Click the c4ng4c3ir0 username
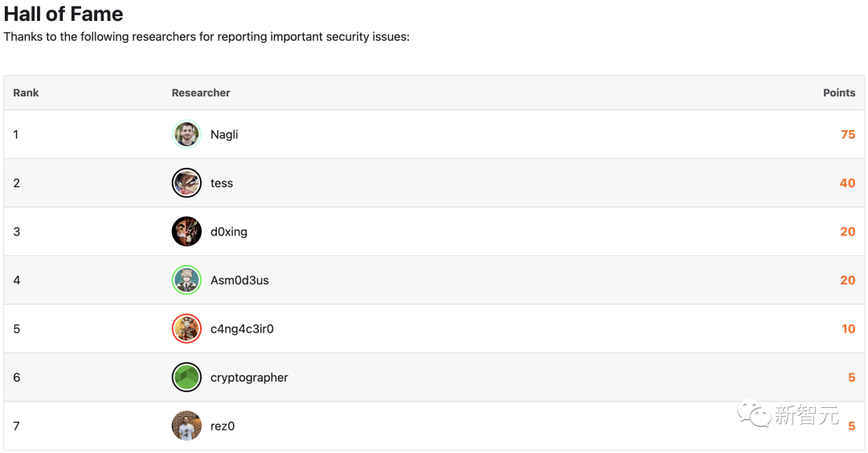The width and height of the screenshot is (868, 453). pyautogui.click(x=242, y=329)
